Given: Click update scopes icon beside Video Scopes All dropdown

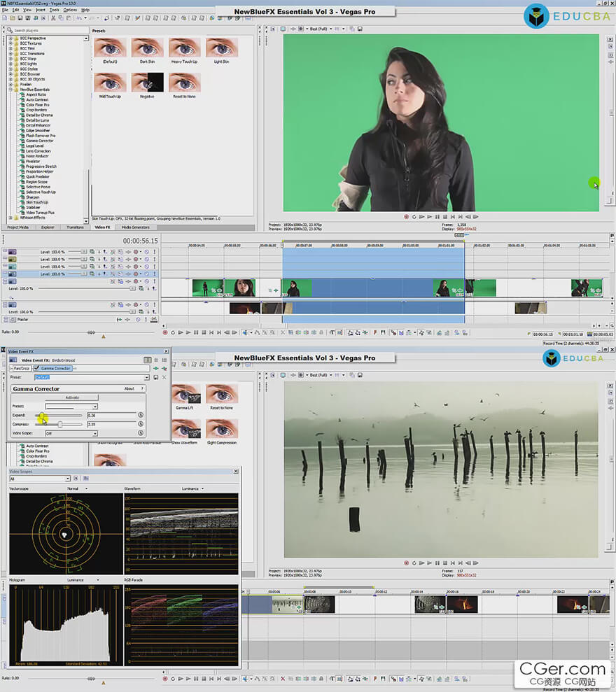Looking at the screenshot, I should coord(76,479).
